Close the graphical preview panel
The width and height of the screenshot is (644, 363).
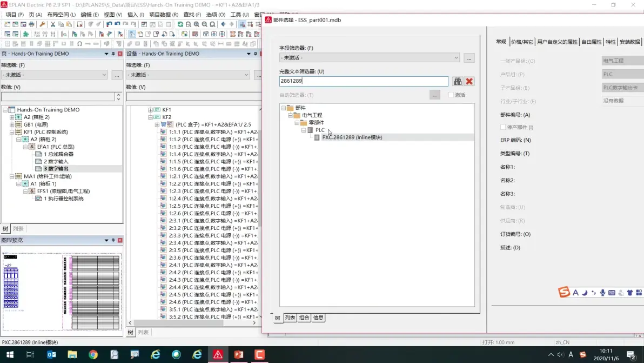point(120,240)
